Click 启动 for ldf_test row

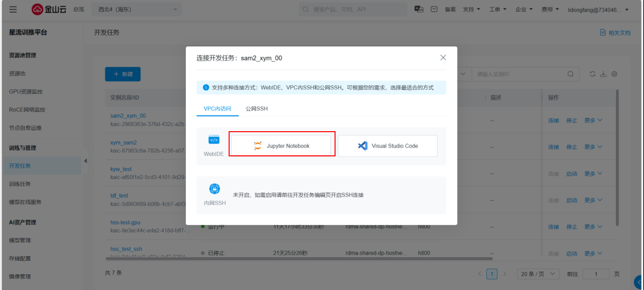[x=572, y=200]
